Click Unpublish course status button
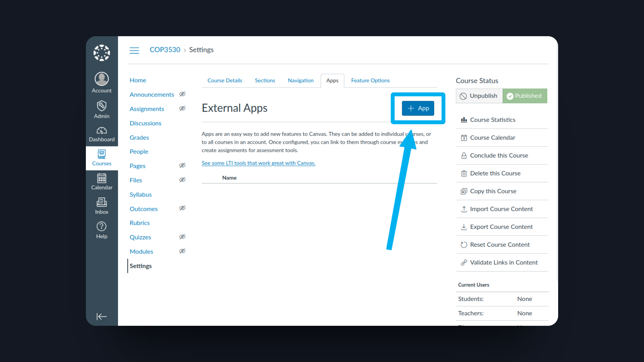 point(479,96)
